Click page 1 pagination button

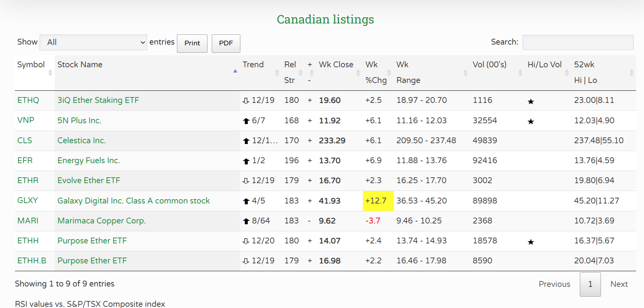tap(590, 284)
